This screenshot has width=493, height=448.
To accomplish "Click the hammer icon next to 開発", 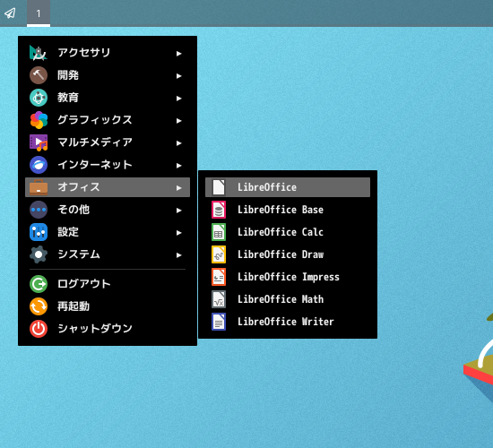I will [x=39, y=75].
